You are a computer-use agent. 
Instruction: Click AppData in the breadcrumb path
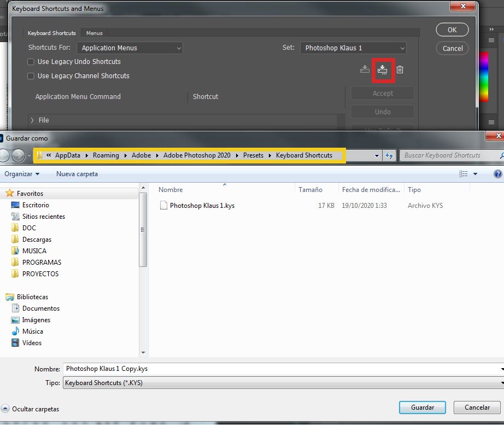coord(67,155)
